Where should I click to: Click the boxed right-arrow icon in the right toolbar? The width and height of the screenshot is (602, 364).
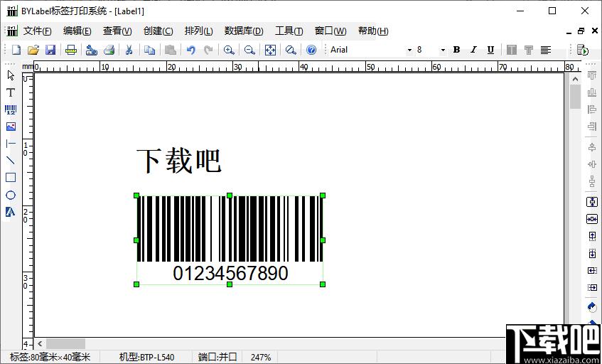(x=592, y=288)
